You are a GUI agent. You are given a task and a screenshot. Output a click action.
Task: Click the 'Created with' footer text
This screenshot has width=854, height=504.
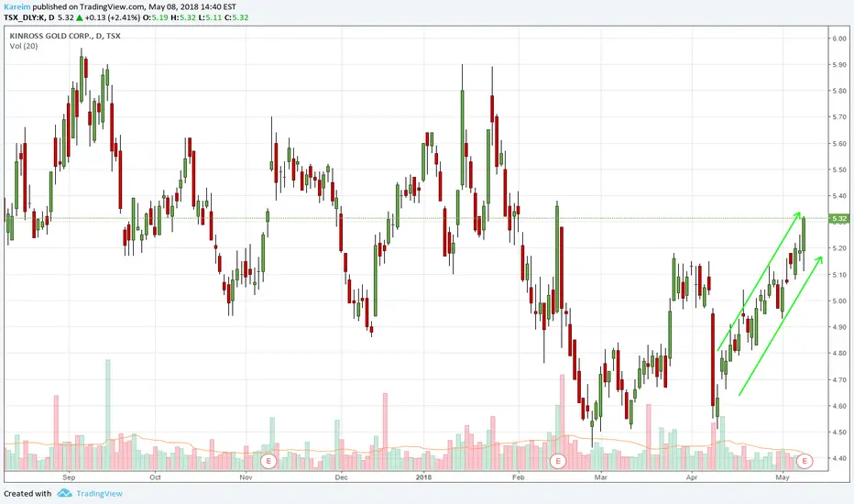pos(27,494)
